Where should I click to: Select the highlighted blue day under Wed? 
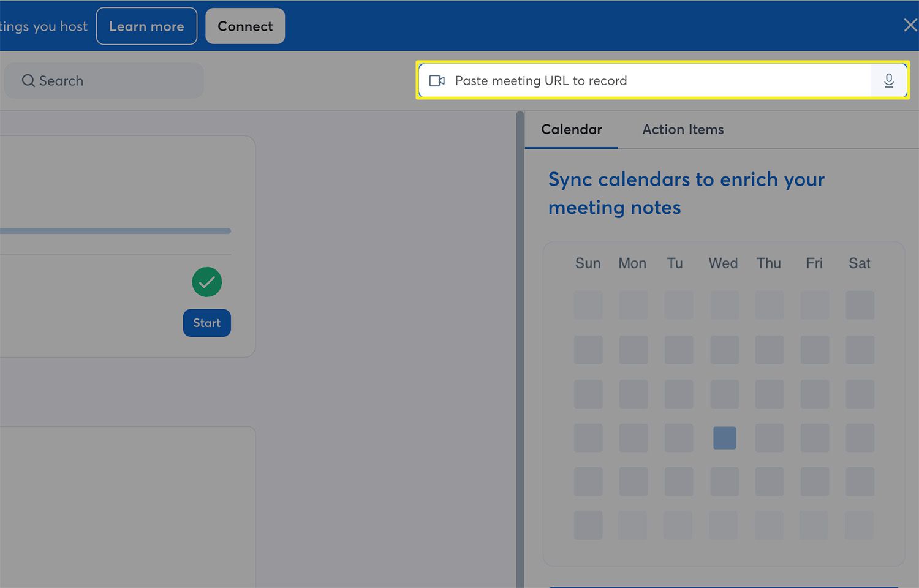coord(724,438)
